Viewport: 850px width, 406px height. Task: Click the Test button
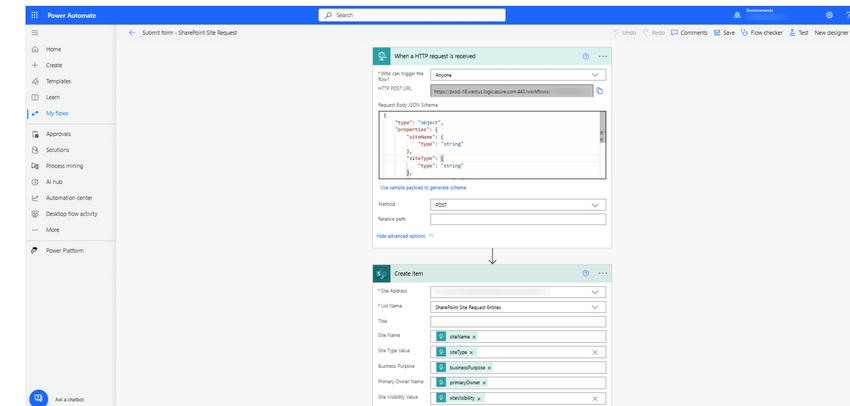click(x=799, y=33)
